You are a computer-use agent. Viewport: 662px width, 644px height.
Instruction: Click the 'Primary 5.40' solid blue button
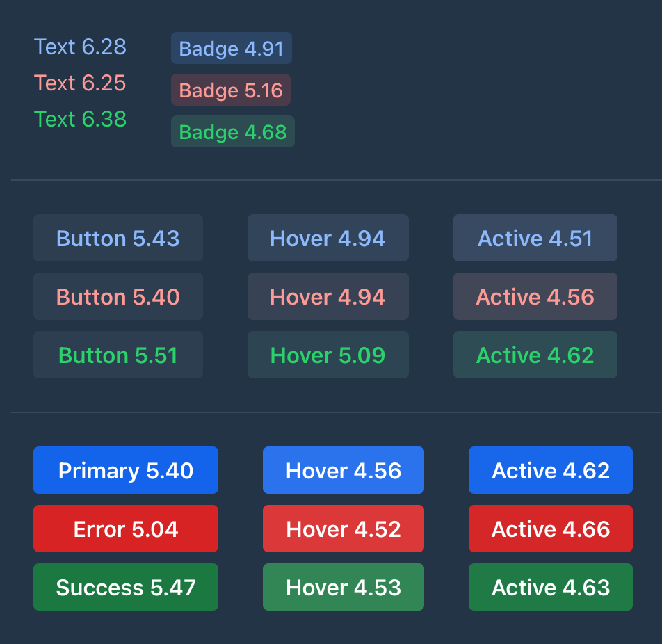pyautogui.click(x=125, y=470)
